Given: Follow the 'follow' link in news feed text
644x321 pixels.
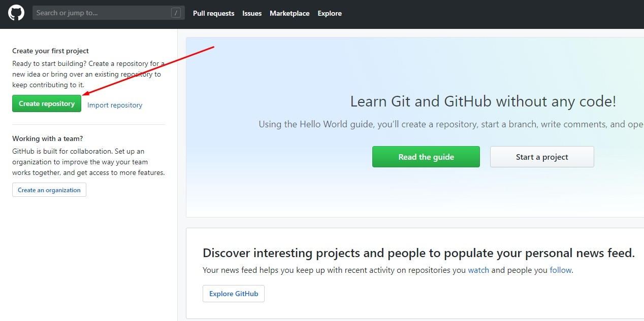Looking at the screenshot, I should [x=561, y=270].
